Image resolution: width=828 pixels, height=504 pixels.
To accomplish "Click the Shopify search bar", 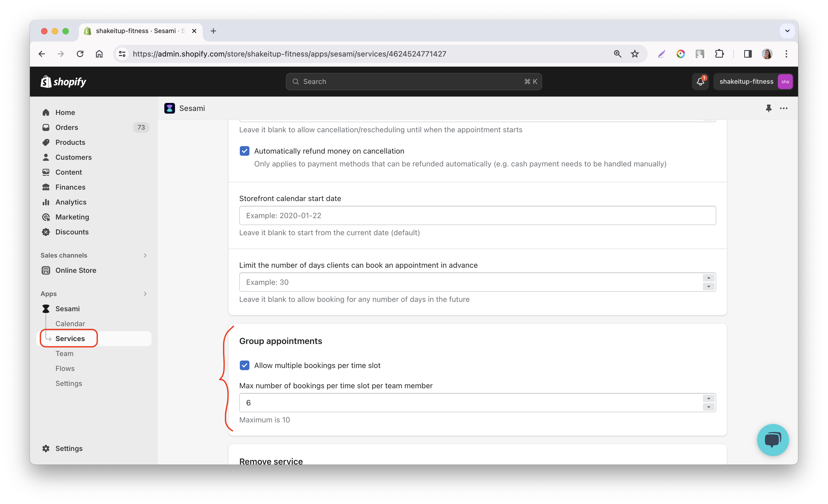I will point(414,82).
